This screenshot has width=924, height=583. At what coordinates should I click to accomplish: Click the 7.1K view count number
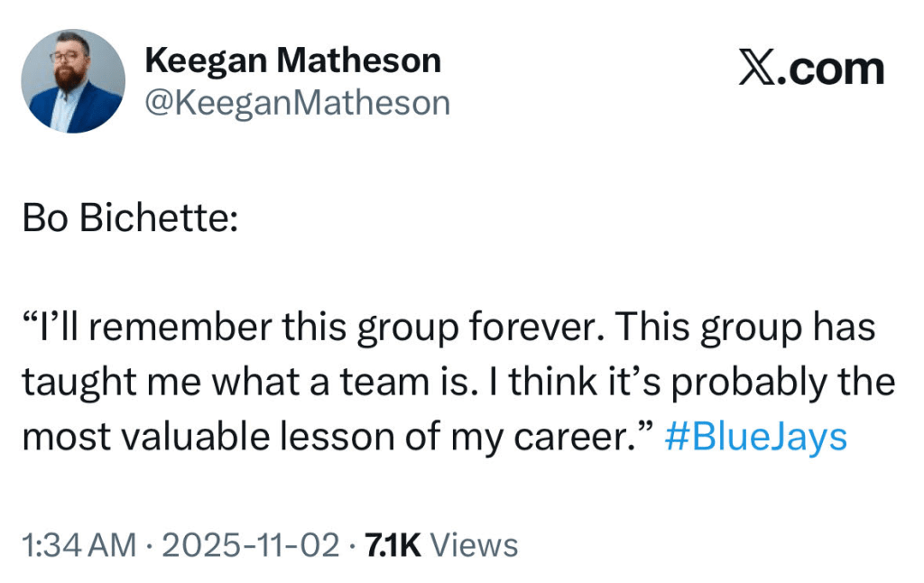coord(391,545)
